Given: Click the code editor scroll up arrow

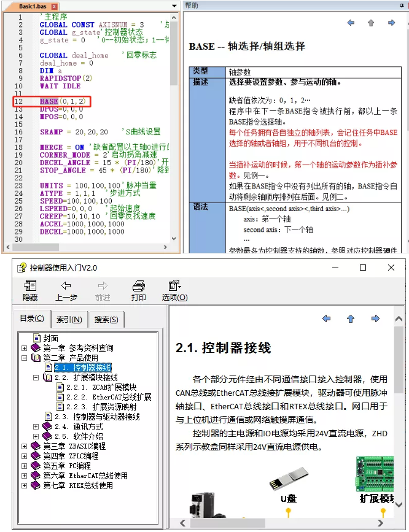Looking at the screenshot, I should 174,17.
